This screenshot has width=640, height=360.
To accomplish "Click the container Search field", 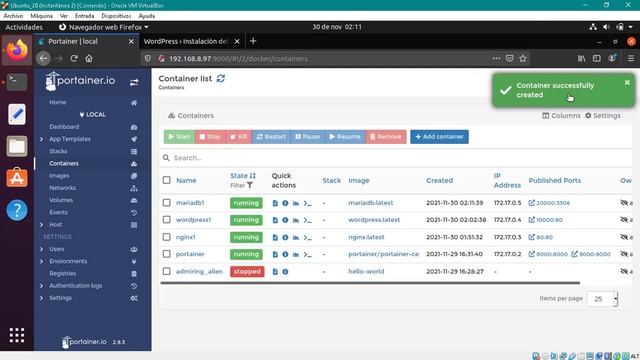I will (396, 158).
